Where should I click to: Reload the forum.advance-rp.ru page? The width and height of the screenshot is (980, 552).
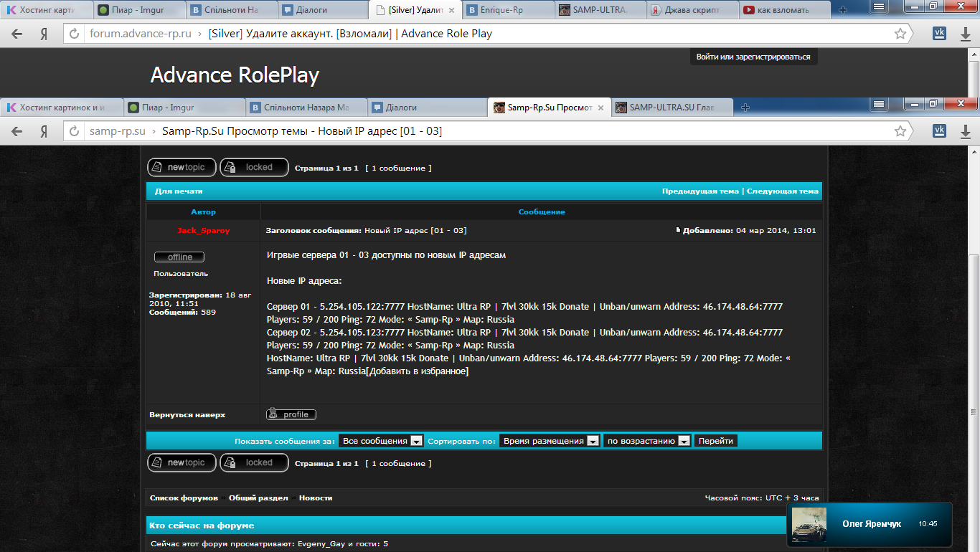click(74, 34)
